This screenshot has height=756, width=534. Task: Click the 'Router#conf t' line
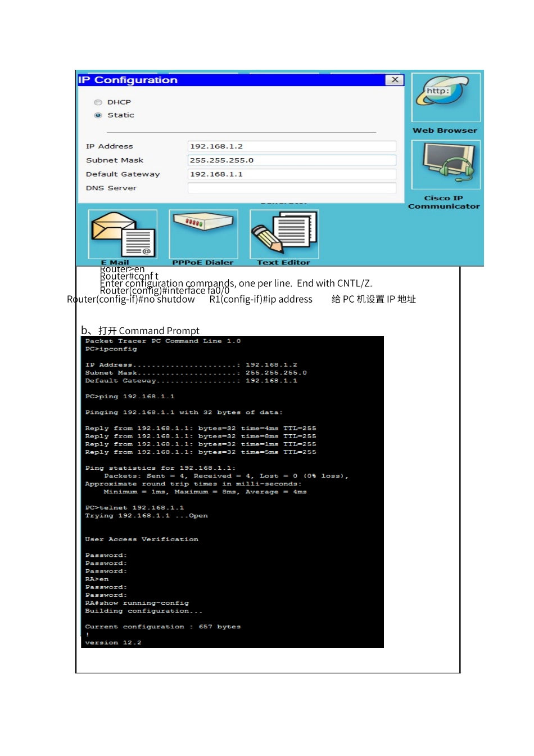pyautogui.click(x=129, y=276)
